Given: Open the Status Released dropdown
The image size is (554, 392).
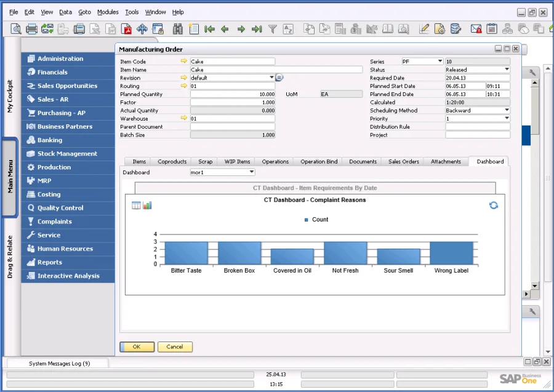Looking at the screenshot, I should pos(507,69).
